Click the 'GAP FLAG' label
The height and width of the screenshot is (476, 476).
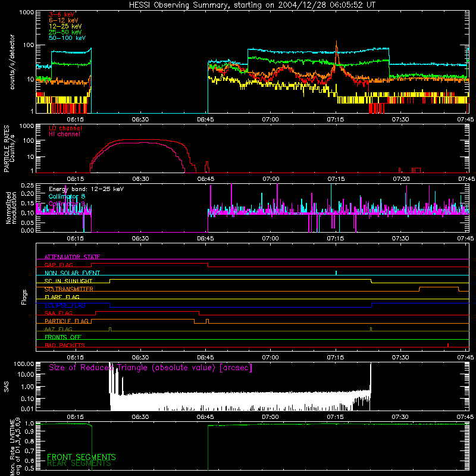(58, 265)
